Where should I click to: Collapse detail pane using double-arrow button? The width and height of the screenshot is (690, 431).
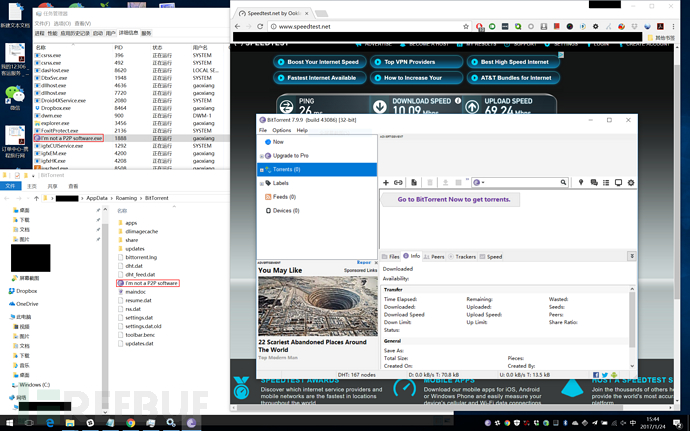tap(632, 256)
